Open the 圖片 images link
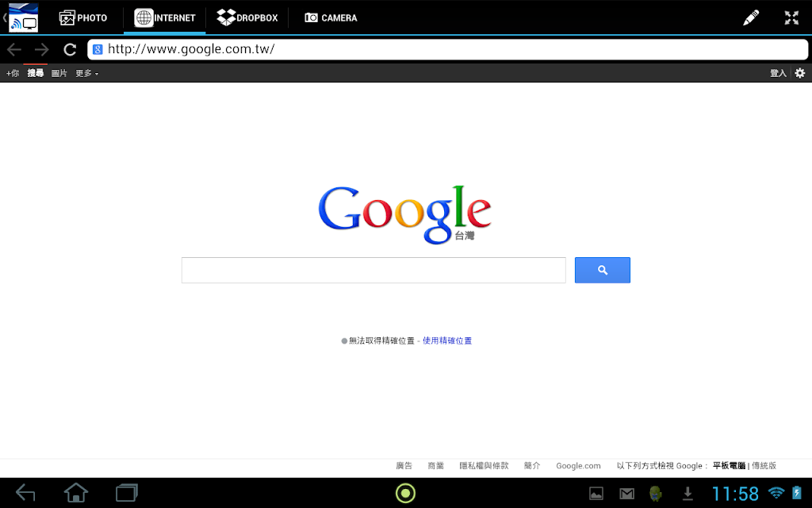 click(x=59, y=74)
